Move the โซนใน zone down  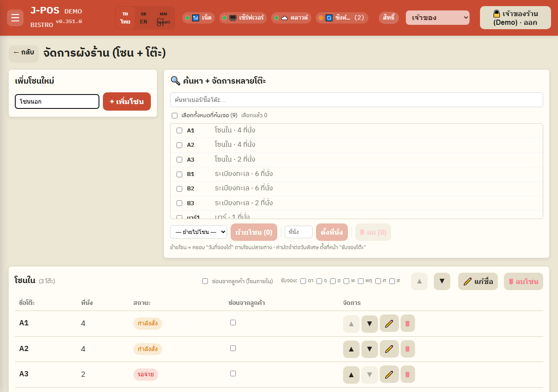(442, 281)
